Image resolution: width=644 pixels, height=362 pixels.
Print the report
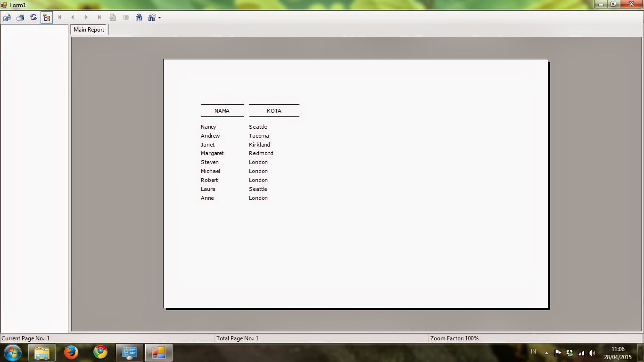(x=20, y=17)
